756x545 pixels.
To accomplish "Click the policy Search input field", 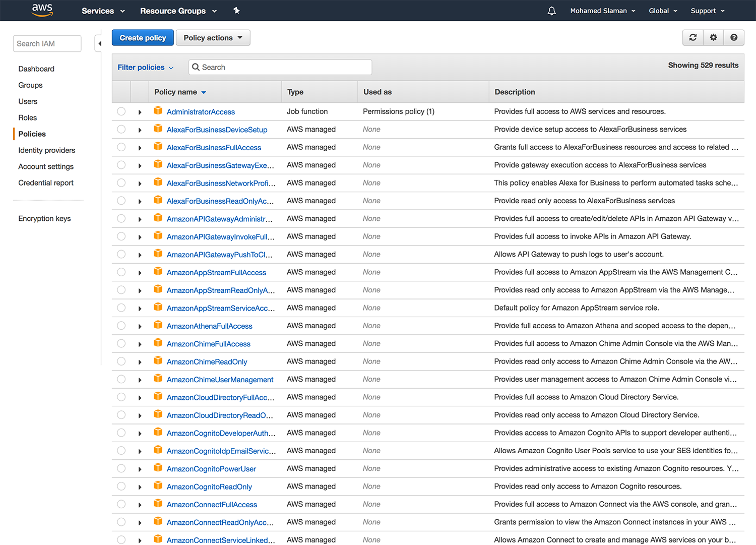I will (x=280, y=67).
